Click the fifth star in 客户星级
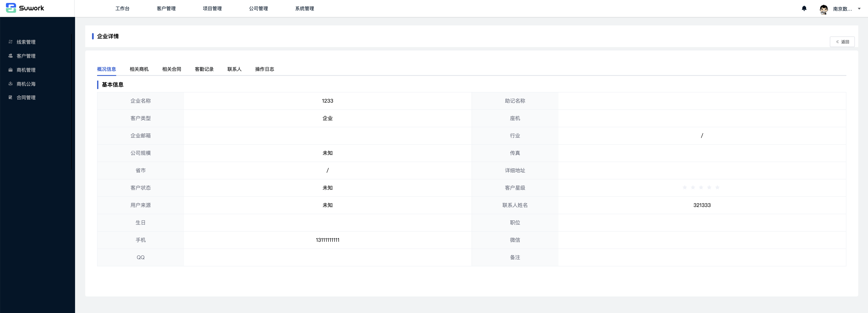The height and width of the screenshot is (313, 868). 717,187
